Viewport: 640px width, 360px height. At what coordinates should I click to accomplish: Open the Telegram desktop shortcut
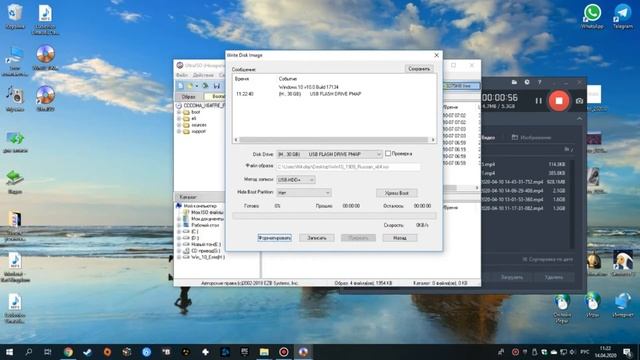[x=622, y=16]
